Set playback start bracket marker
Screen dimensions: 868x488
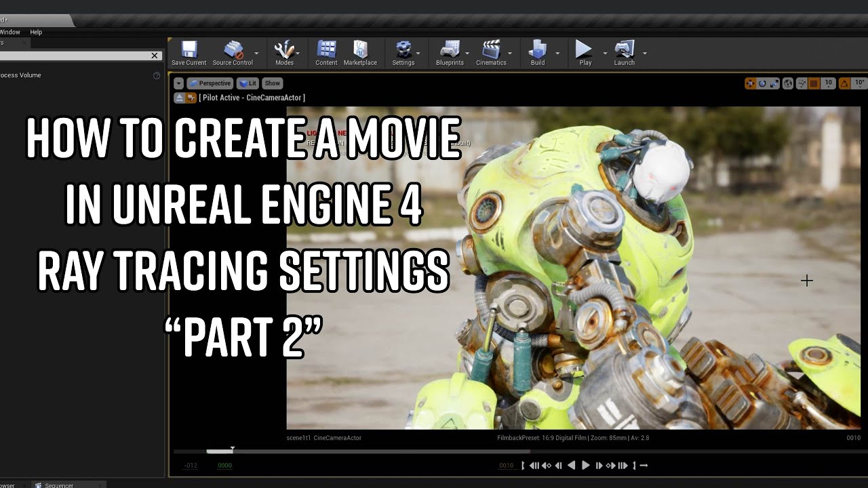coord(523,466)
